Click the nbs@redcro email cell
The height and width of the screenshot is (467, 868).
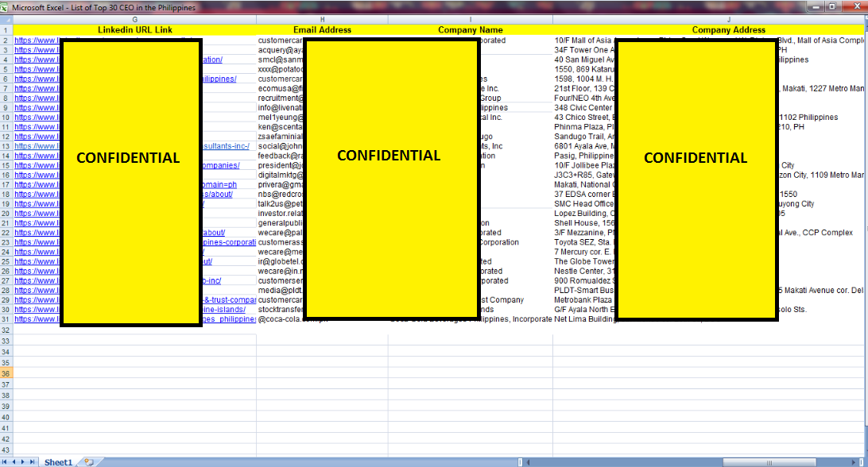281,195
